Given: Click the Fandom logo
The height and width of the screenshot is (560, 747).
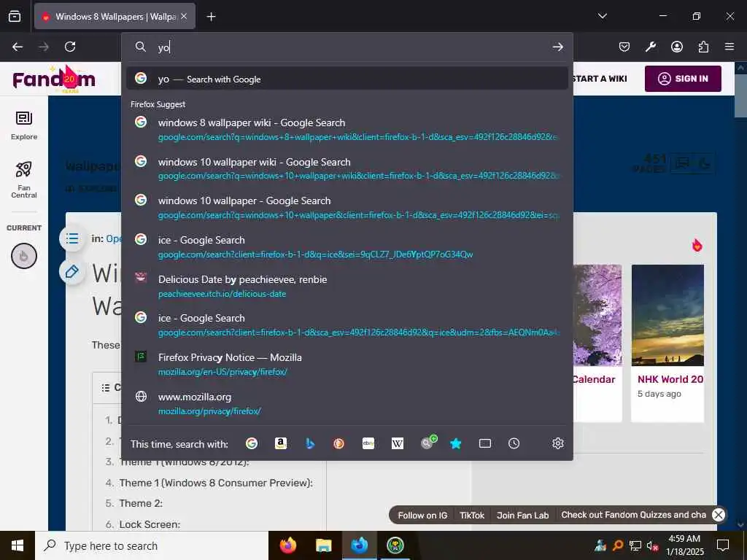Looking at the screenshot, I should [54, 79].
